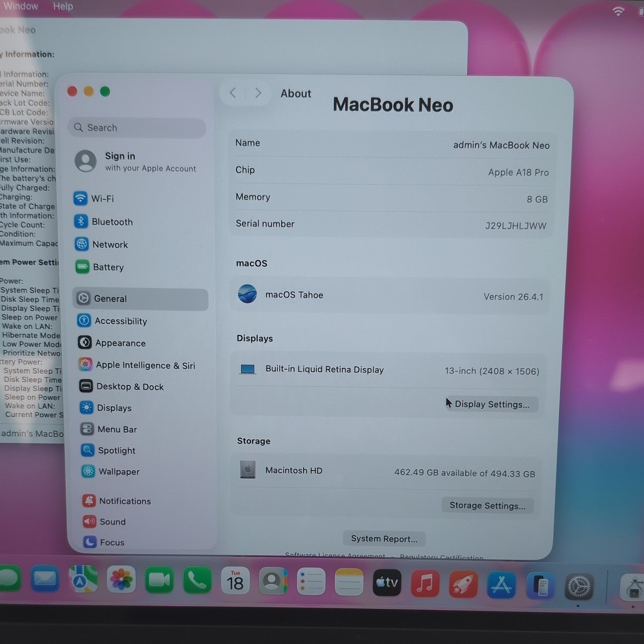644x644 pixels.
Task: Click the chip value "Apple A18 Pro"
Action: [x=518, y=172]
